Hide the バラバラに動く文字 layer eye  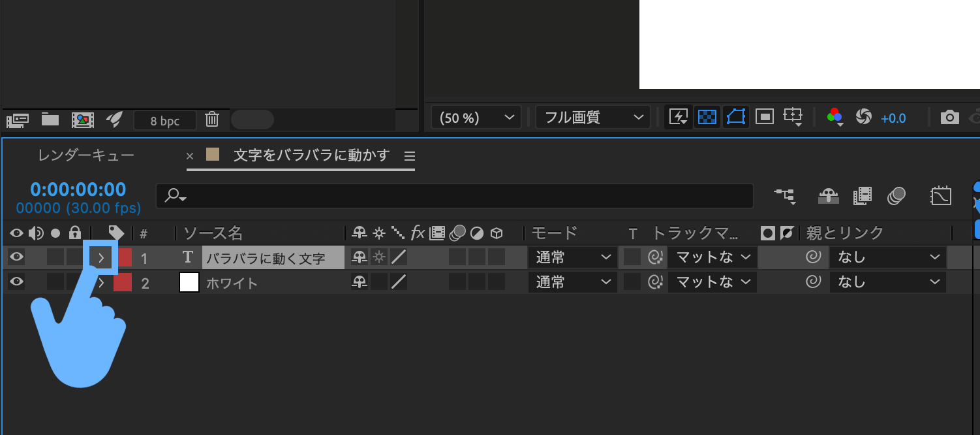click(16, 257)
